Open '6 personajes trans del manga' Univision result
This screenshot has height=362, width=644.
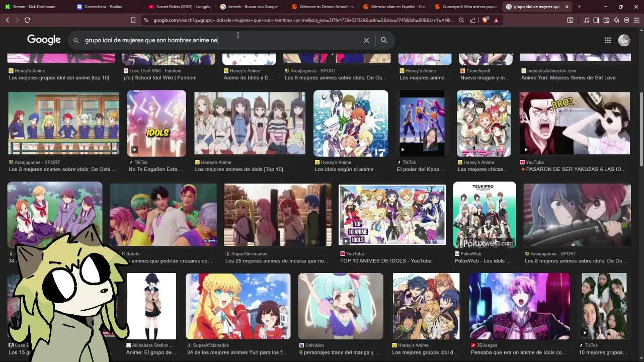point(340,352)
